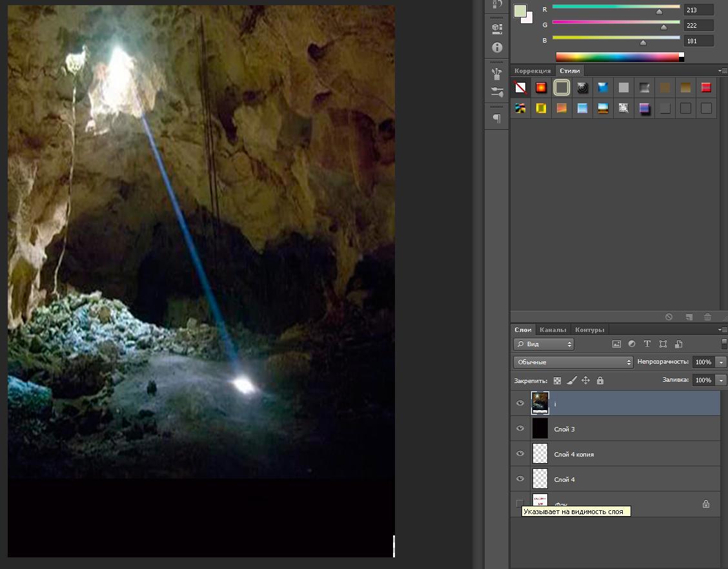Switch to the Контуры tab
This screenshot has width=728, height=569.
point(589,330)
